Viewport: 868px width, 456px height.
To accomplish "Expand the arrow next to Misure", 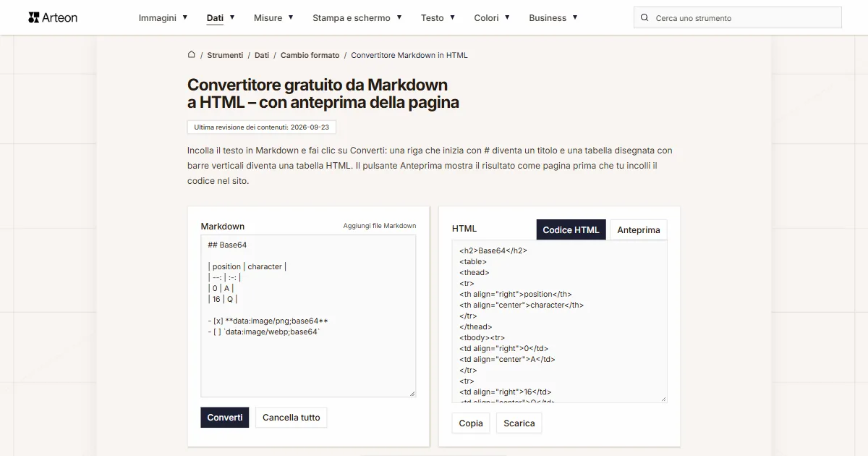I will click(291, 17).
